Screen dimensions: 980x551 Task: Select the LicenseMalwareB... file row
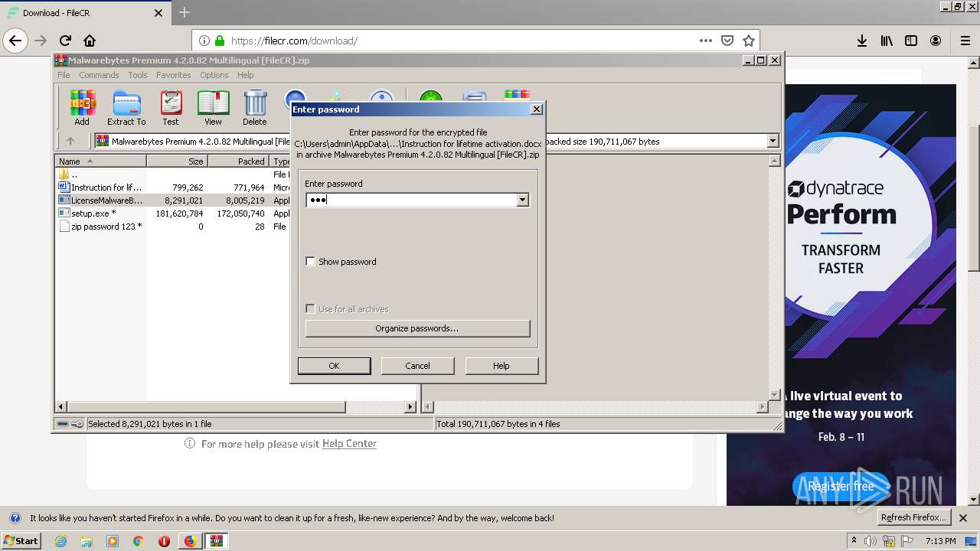pyautogui.click(x=100, y=200)
